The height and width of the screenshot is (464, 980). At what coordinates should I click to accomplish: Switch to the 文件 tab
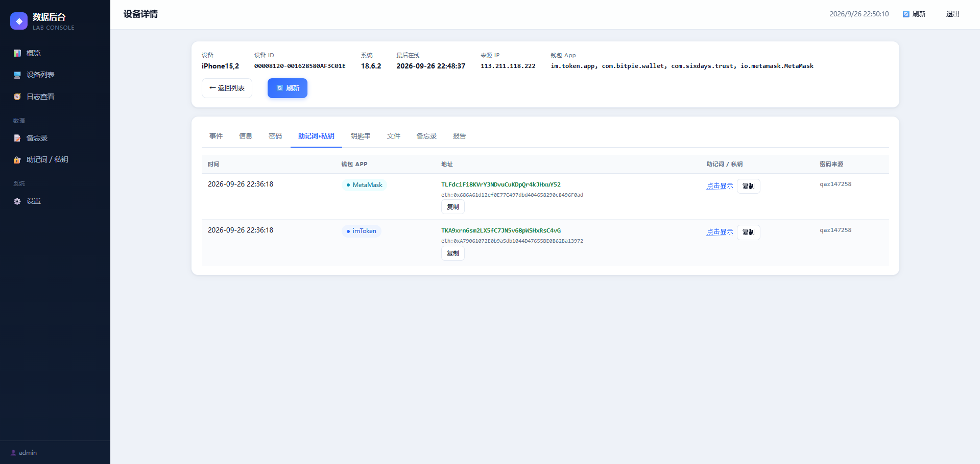[394, 136]
